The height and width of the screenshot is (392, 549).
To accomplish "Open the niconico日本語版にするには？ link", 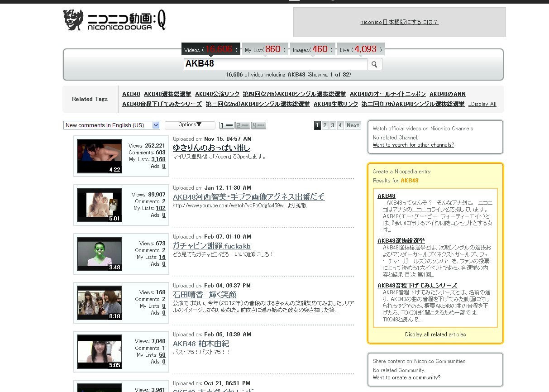I will [x=399, y=22].
